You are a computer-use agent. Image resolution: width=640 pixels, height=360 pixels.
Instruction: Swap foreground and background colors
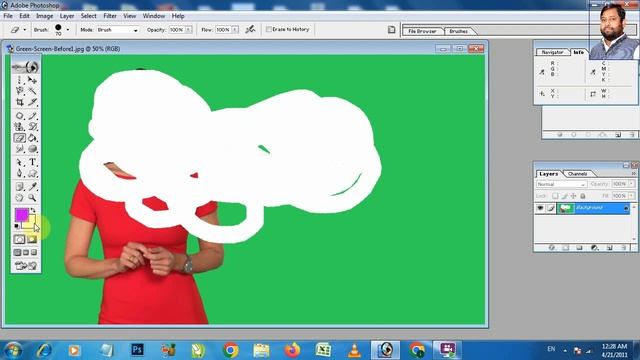[33, 210]
